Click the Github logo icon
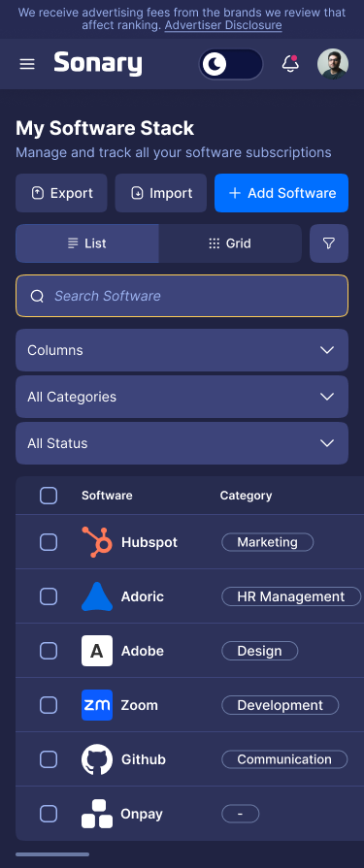Screen dimensions: 364x868 click(97, 759)
